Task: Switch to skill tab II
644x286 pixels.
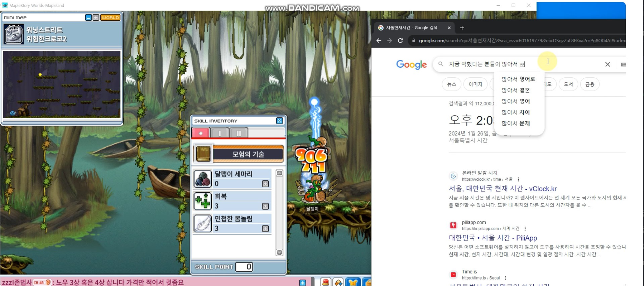Action: click(x=239, y=133)
